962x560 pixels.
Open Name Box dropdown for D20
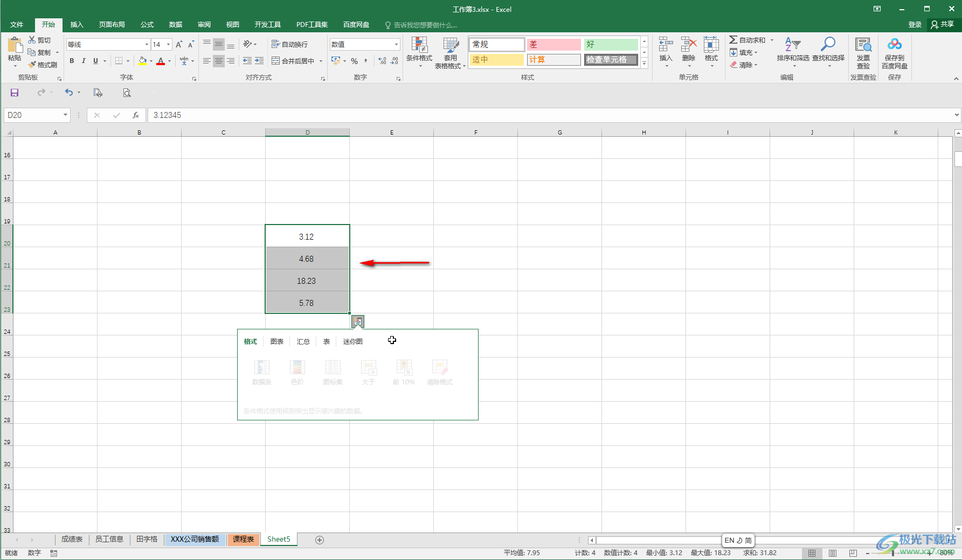pos(65,115)
